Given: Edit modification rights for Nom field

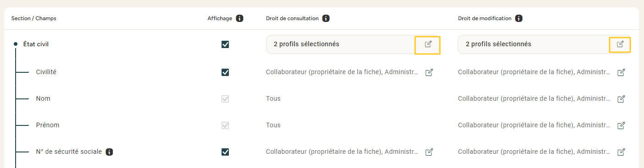Looking at the screenshot, I should [621, 99].
